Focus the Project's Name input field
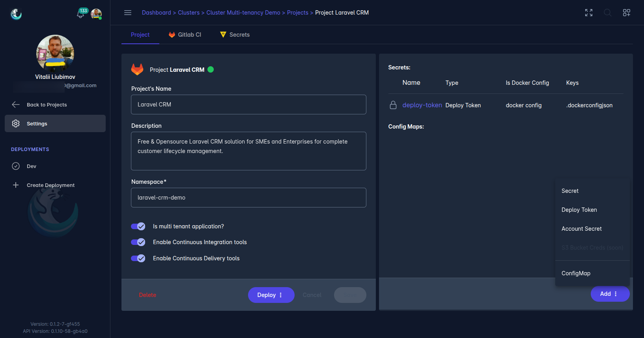This screenshot has width=644, height=338. (248, 105)
